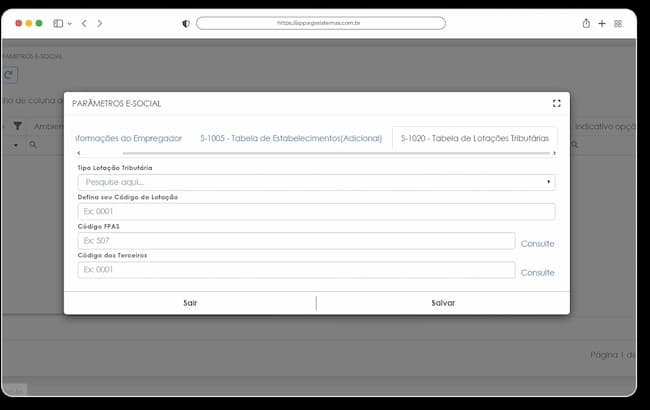Click the Defina seu Código de Lotação field
Image resolution: width=650 pixels, height=410 pixels.
[316, 211]
